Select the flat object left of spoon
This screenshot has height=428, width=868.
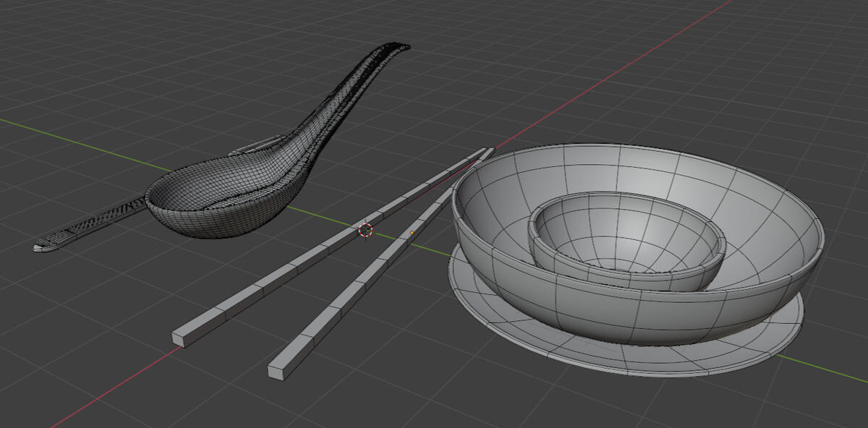80,228
